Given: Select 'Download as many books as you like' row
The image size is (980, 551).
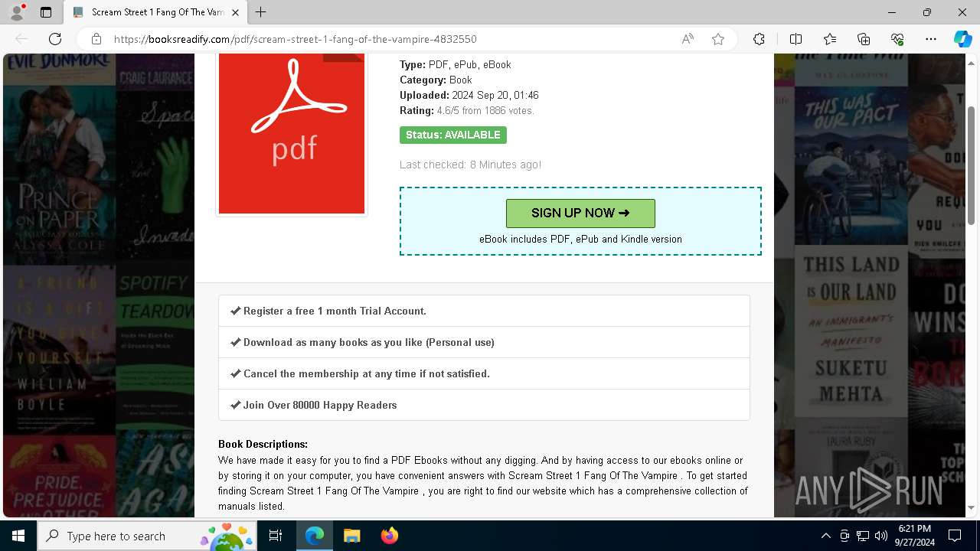Looking at the screenshot, I should [x=484, y=342].
